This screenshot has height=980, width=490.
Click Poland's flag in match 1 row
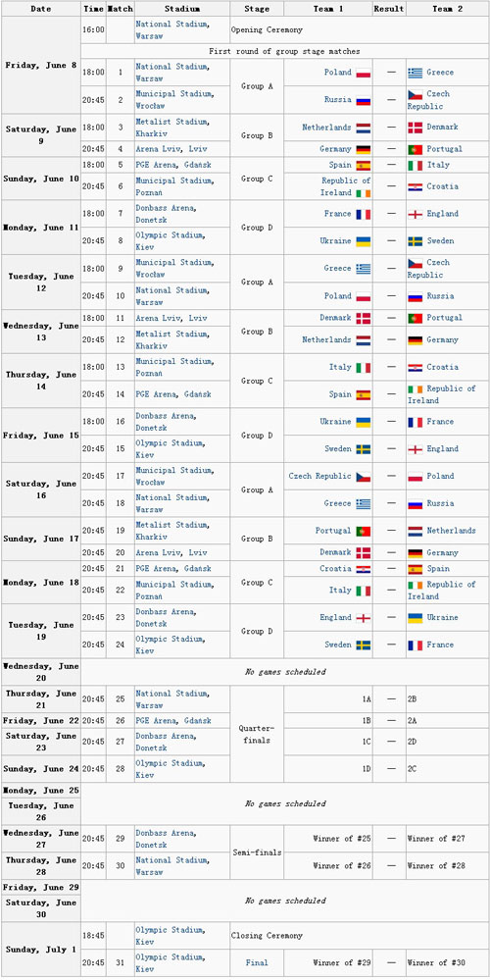(x=364, y=74)
